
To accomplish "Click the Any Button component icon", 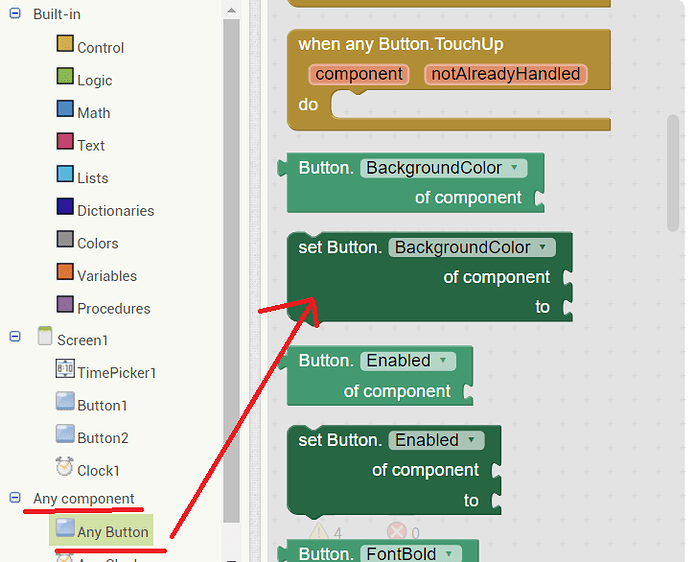I will pyautogui.click(x=65, y=528).
